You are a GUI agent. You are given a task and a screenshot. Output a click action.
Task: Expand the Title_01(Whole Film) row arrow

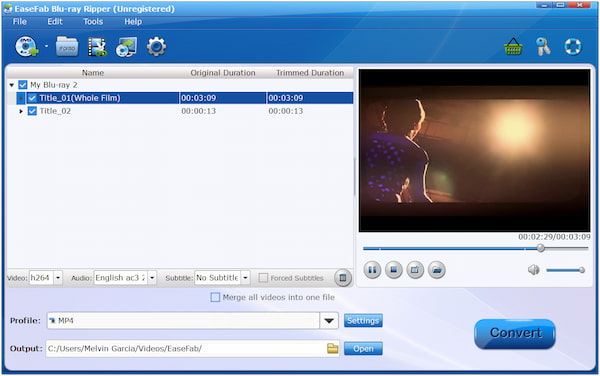coord(21,98)
